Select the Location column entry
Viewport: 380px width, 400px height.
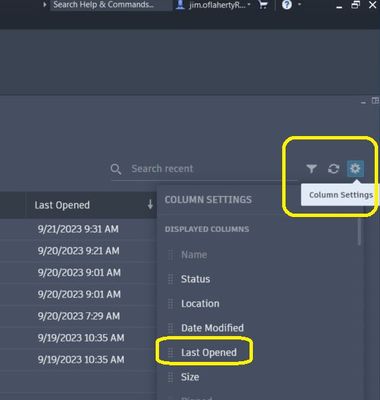[200, 303]
